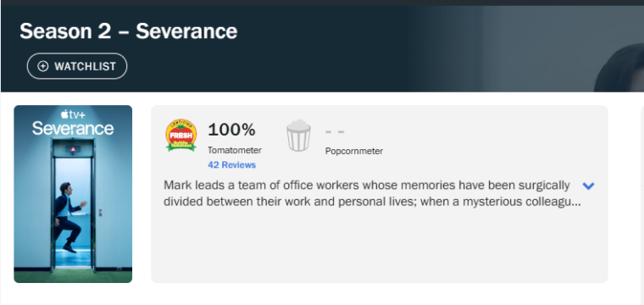Click the synopsis text starting with Mark leads
644x305 pixels.
[372, 193]
